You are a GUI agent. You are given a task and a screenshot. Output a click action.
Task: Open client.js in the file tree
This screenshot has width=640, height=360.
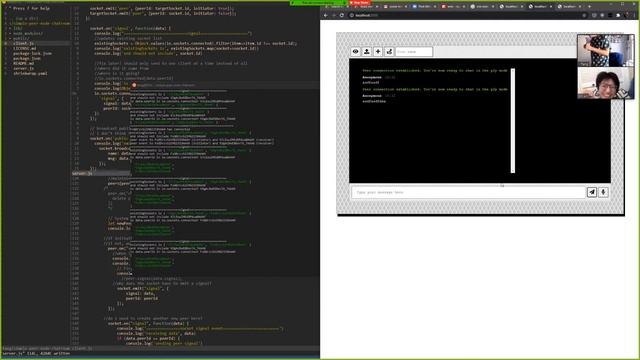pos(23,43)
